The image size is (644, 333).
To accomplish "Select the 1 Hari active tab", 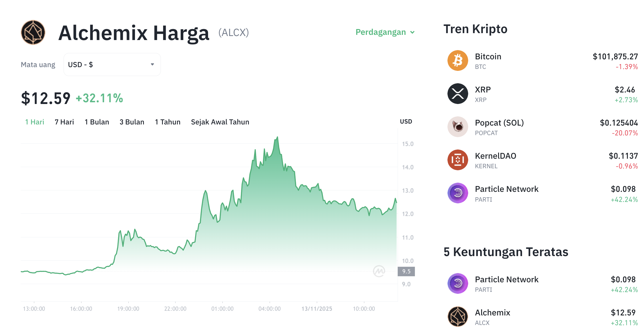I will (x=35, y=122).
